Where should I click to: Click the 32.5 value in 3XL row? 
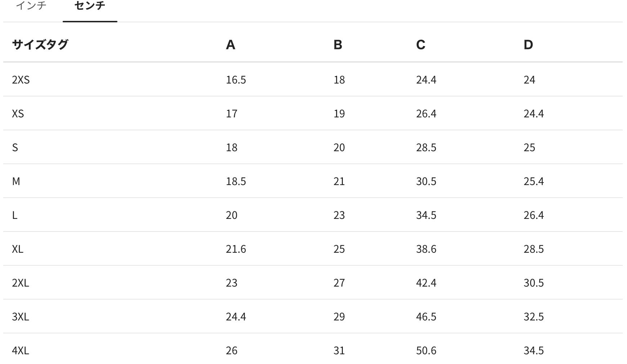[534, 316]
